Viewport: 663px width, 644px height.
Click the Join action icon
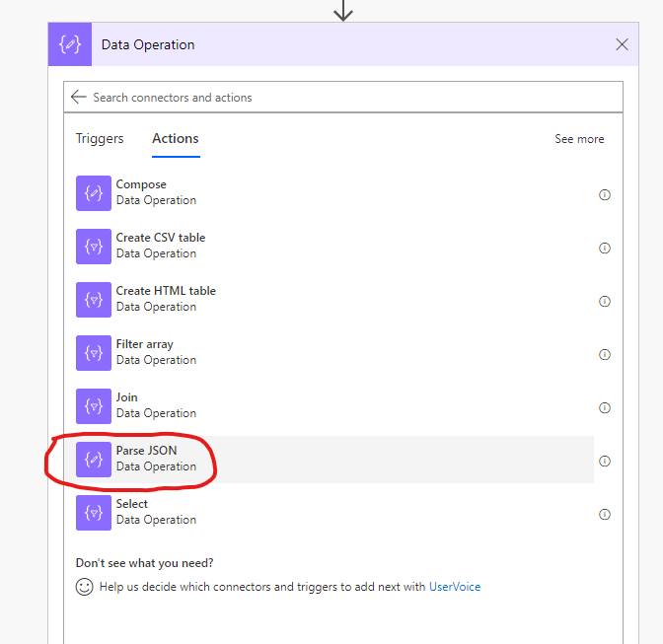pos(94,406)
